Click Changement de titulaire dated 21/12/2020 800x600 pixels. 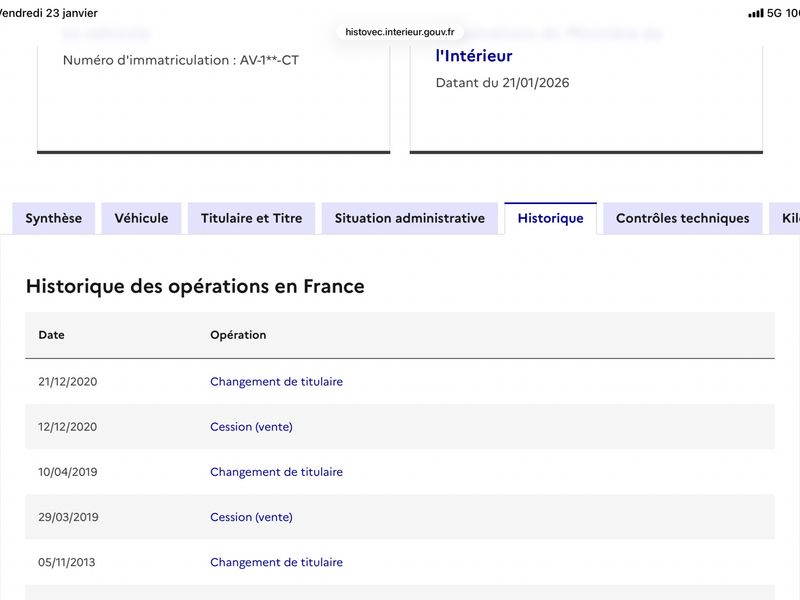[x=277, y=382]
